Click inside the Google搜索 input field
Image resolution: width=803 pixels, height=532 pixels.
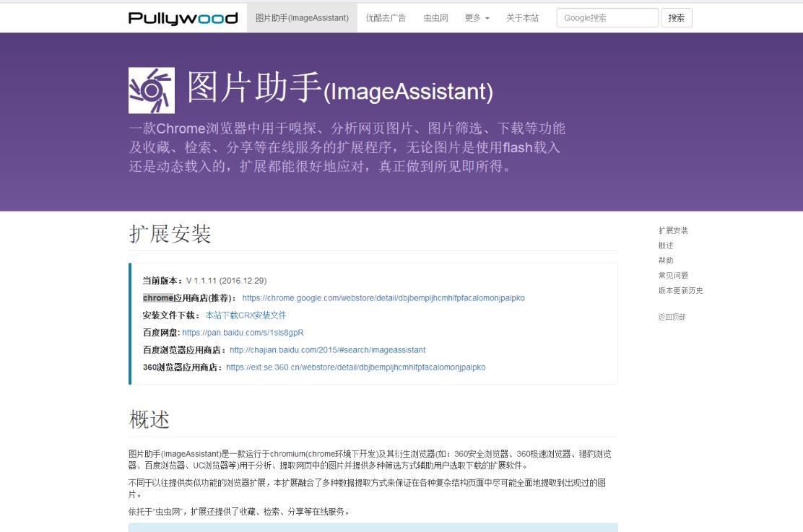[607, 17]
